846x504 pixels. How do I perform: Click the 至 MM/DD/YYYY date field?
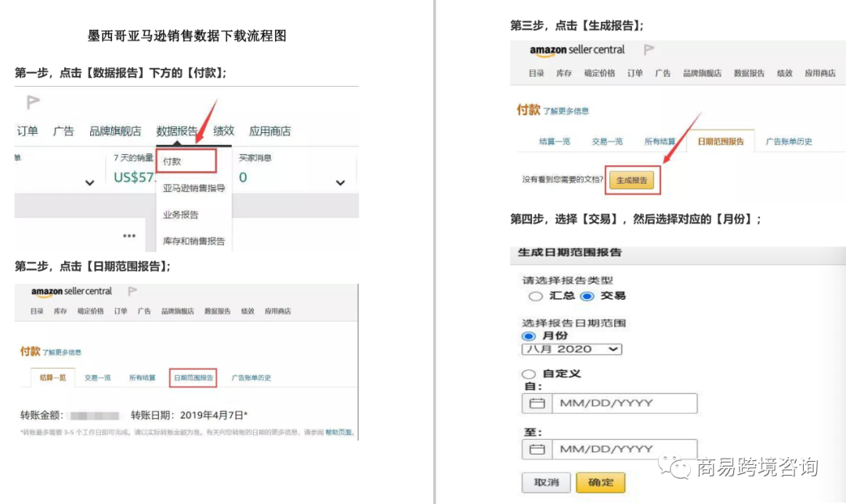(625, 449)
